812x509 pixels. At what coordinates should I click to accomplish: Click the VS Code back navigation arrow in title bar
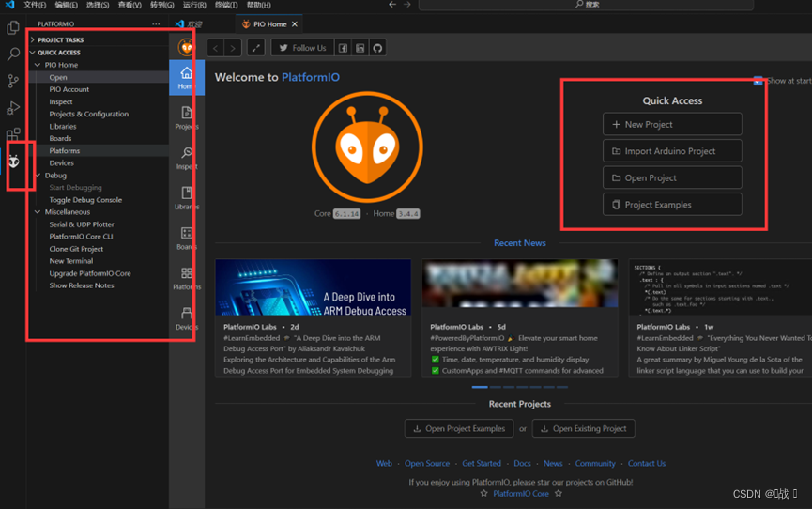point(392,4)
